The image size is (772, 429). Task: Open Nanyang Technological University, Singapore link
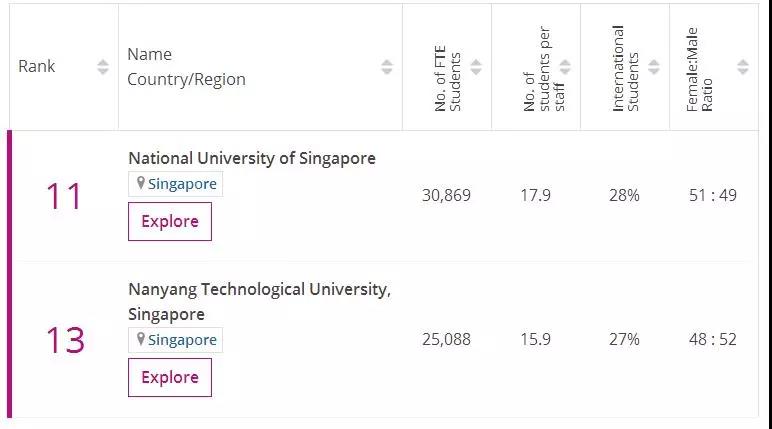pos(258,290)
